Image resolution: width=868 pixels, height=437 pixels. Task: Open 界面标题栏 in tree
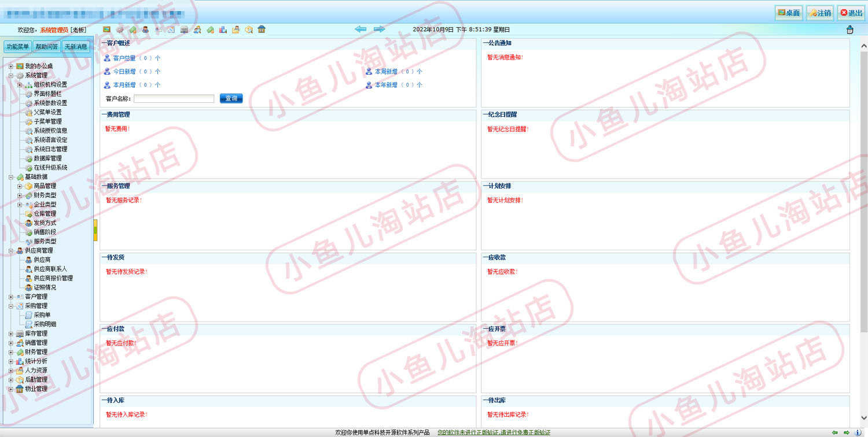tap(47, 94)
